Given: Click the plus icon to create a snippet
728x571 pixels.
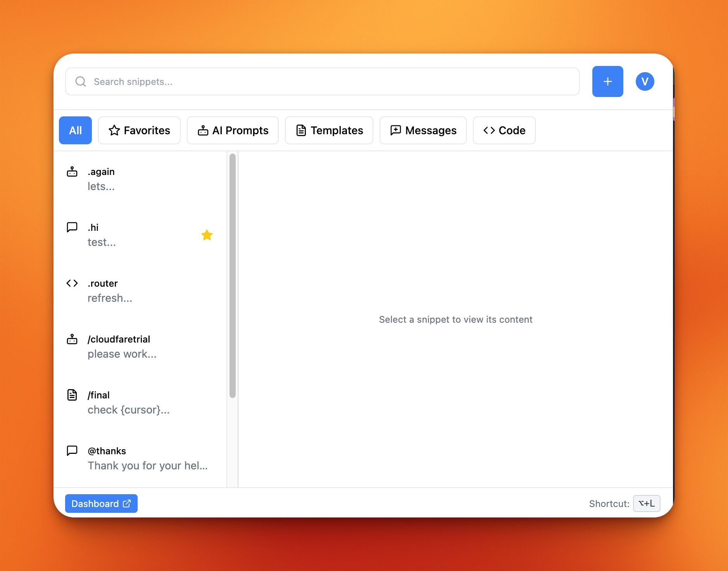Looking at the screenshot, I should pyautogui.click(x=607, y=81).
